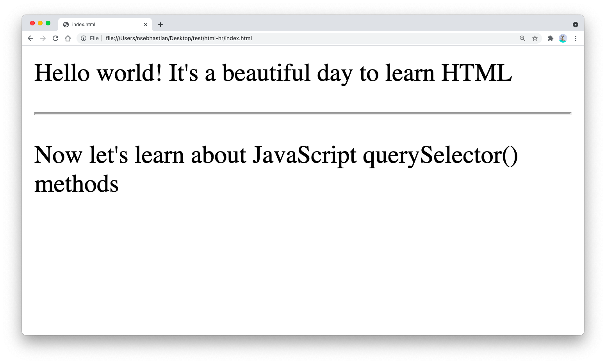Click the horizontal rule divider
The image size is (606, 364).
coord(303,114)
